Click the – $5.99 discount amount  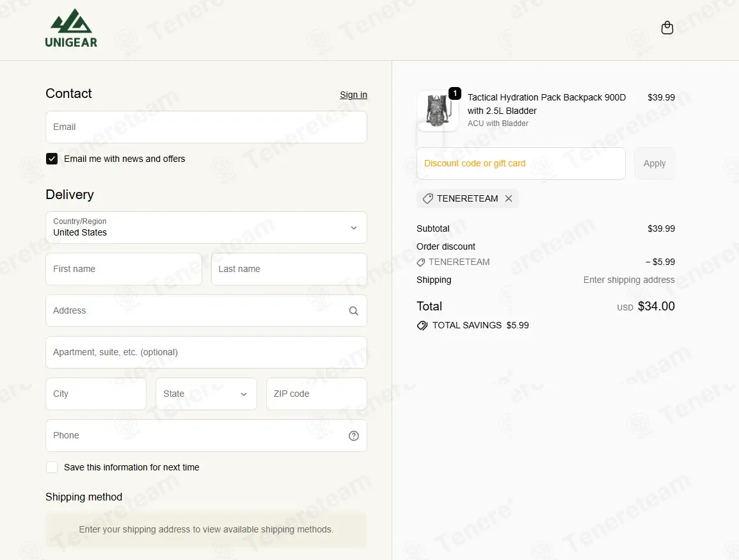(x=660, y=262)
